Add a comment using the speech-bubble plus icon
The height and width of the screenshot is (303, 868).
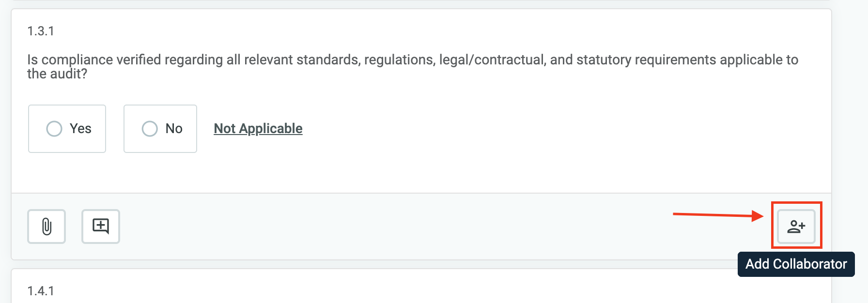click(100, 226)
